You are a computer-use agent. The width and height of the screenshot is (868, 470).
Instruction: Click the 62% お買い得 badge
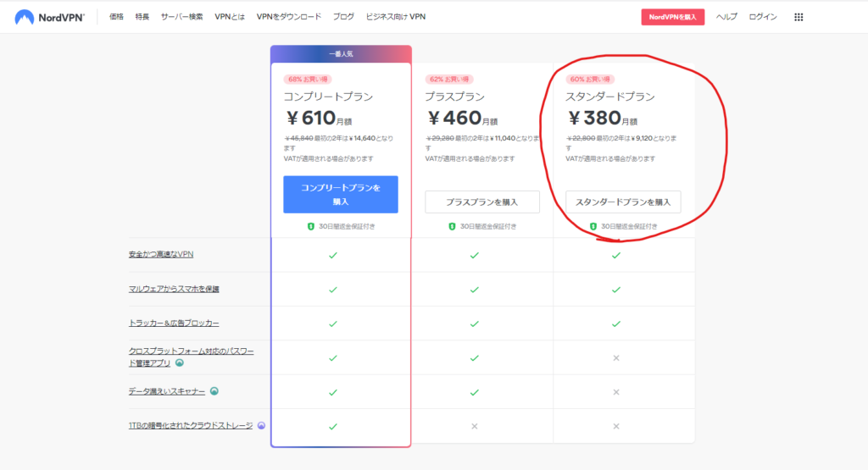coord(449,79)
